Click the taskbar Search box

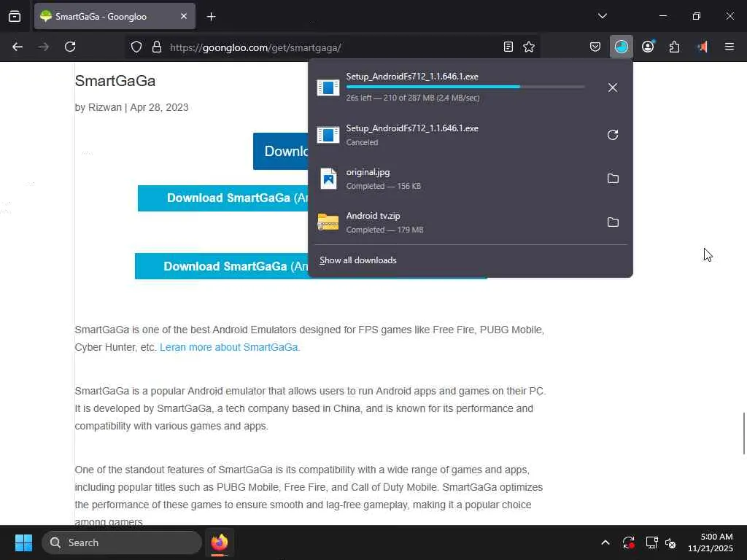[122, 542]
